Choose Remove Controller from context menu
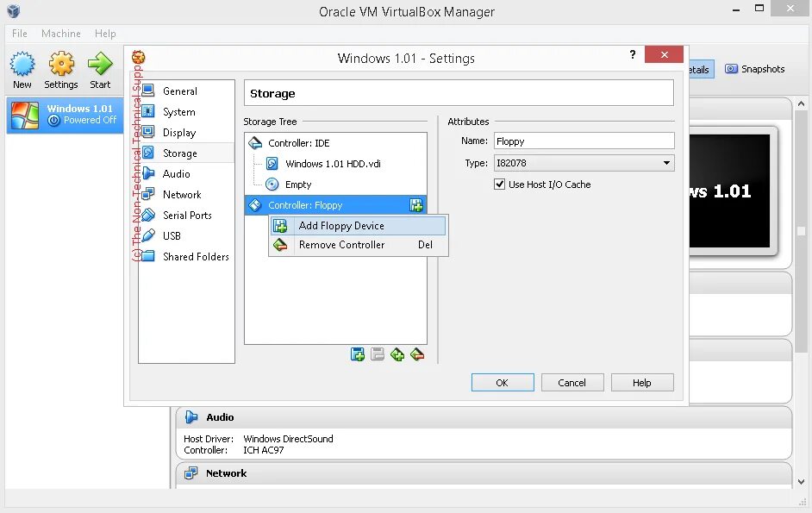 [358, 245]
